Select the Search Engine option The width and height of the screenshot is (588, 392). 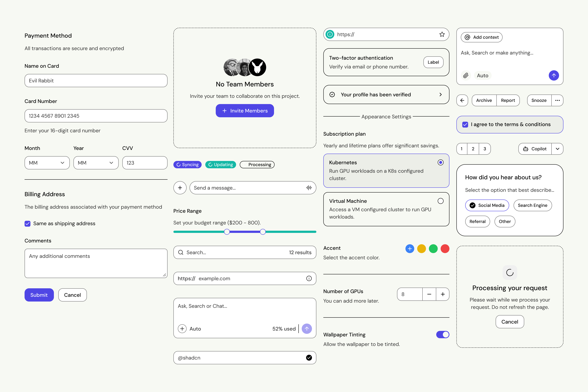[533, 205]
